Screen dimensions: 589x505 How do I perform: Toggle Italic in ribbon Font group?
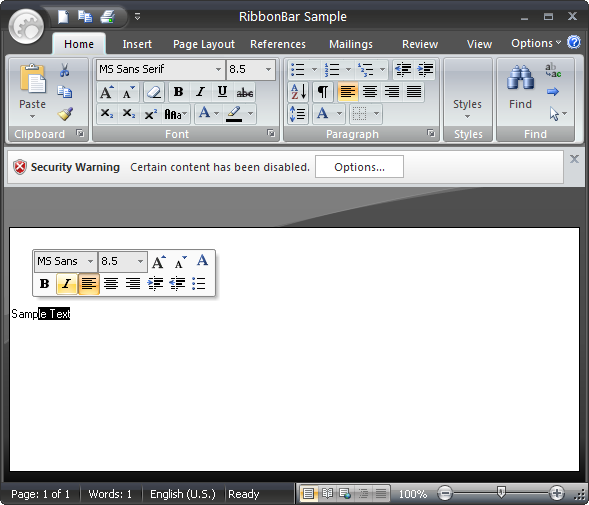coord(201,92)
